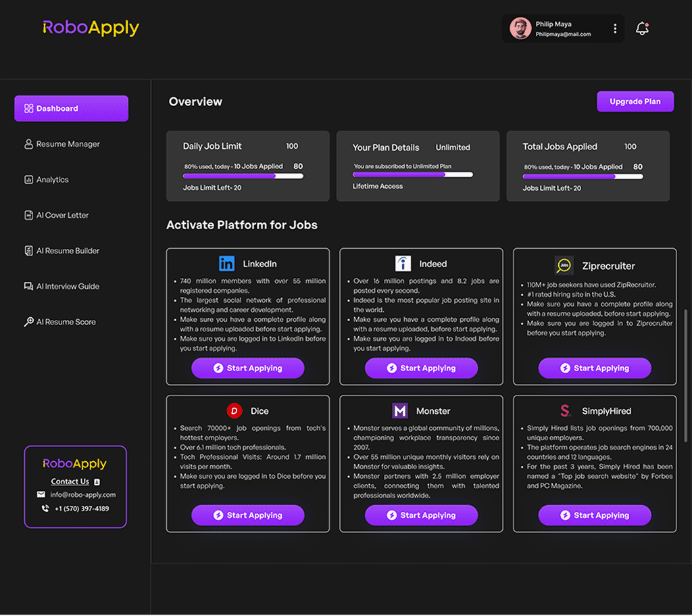Select AI Resume Score in the sidebar

point(60,322)
